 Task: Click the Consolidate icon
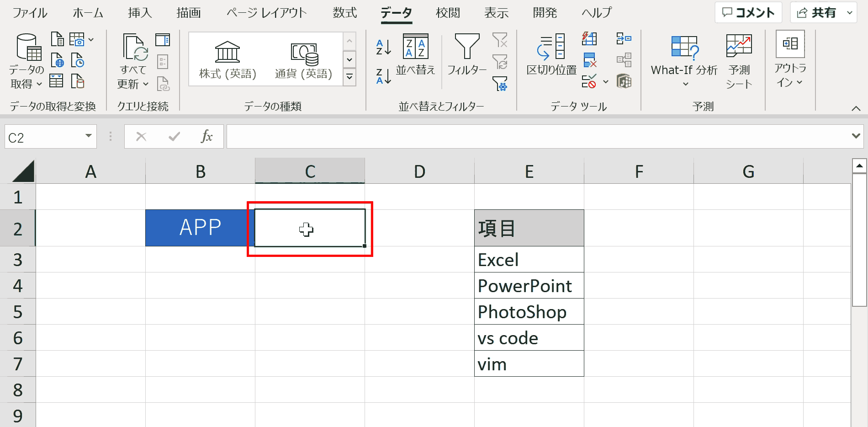point(624,38)
